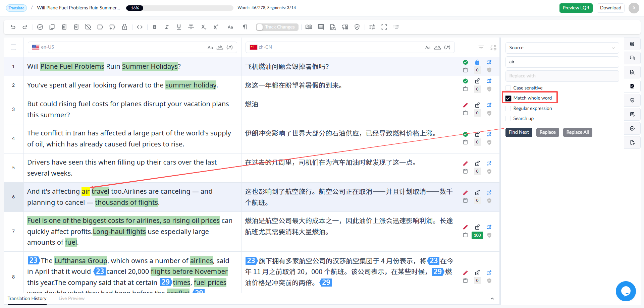
Task: Click the Preview LQR button
Action: pos(576,8)
